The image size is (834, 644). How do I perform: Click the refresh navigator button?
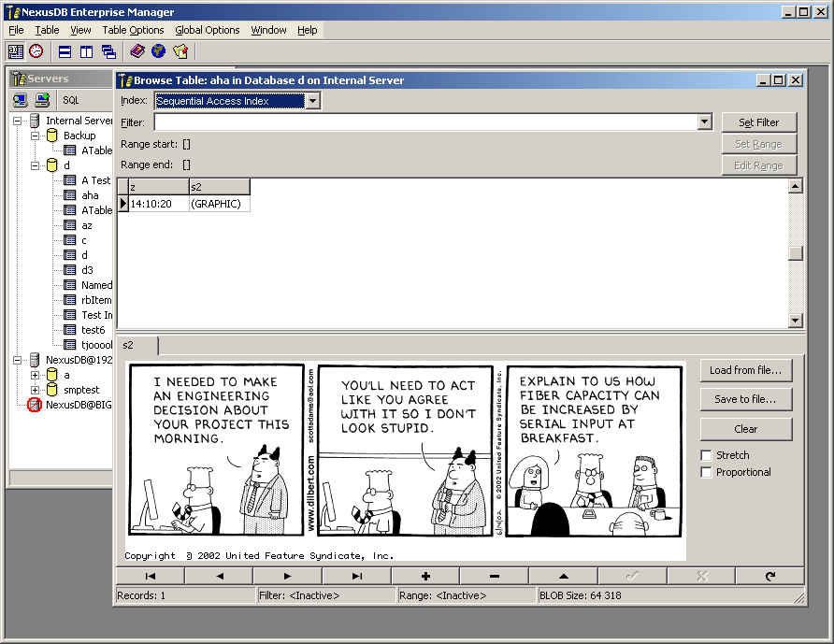(769, 576)
